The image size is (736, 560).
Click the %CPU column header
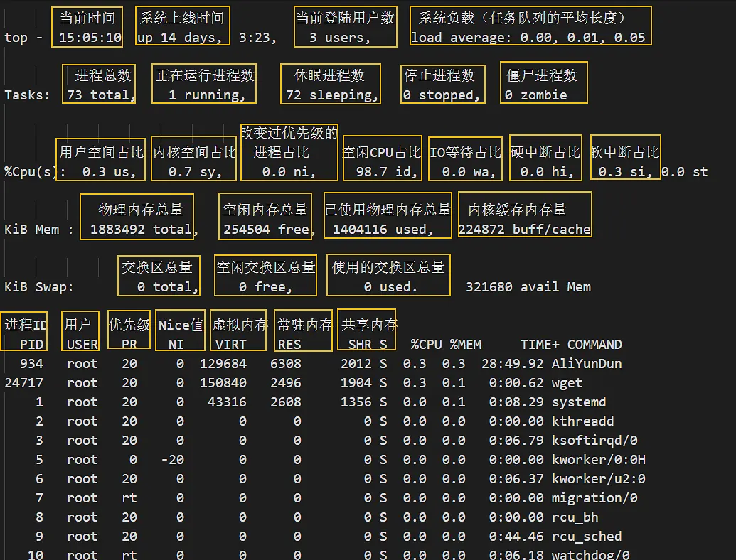pyautogui.click(x=426, y=344)
